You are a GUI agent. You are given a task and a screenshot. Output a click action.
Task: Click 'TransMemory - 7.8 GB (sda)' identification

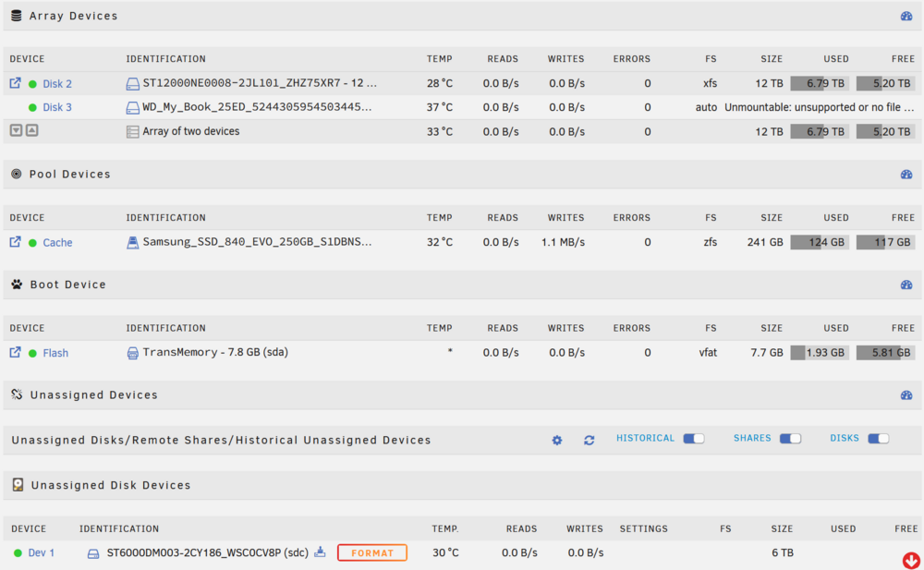point(215,352)
